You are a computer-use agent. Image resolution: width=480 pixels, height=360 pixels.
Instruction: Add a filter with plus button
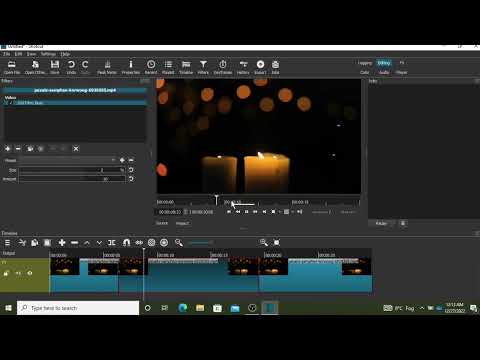click(x=7, y=149)
